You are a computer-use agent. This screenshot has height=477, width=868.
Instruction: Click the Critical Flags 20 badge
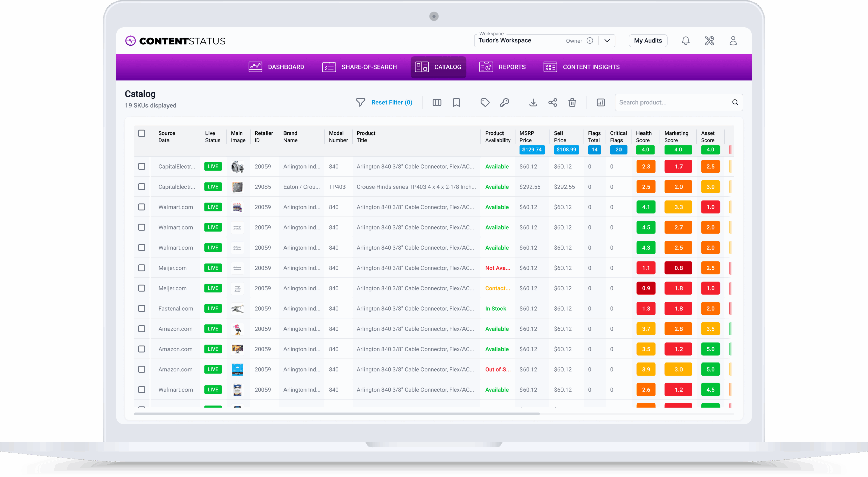click(x=618, y=150)
